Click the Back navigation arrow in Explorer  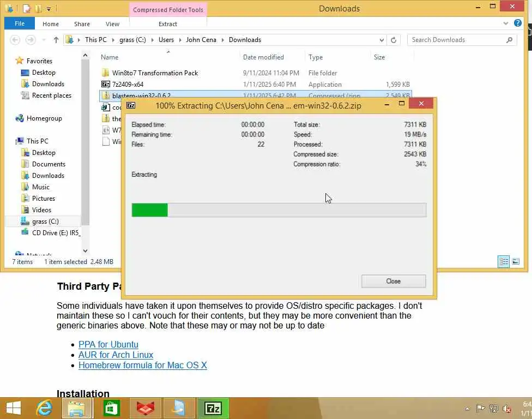pyautogui.click(x=15, y=40)
